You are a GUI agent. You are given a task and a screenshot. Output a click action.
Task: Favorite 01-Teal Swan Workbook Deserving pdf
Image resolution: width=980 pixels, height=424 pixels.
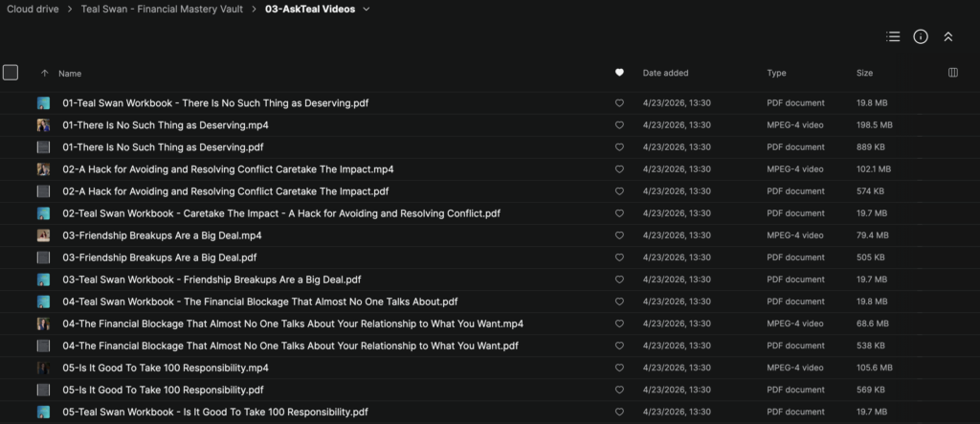point(619,103)
